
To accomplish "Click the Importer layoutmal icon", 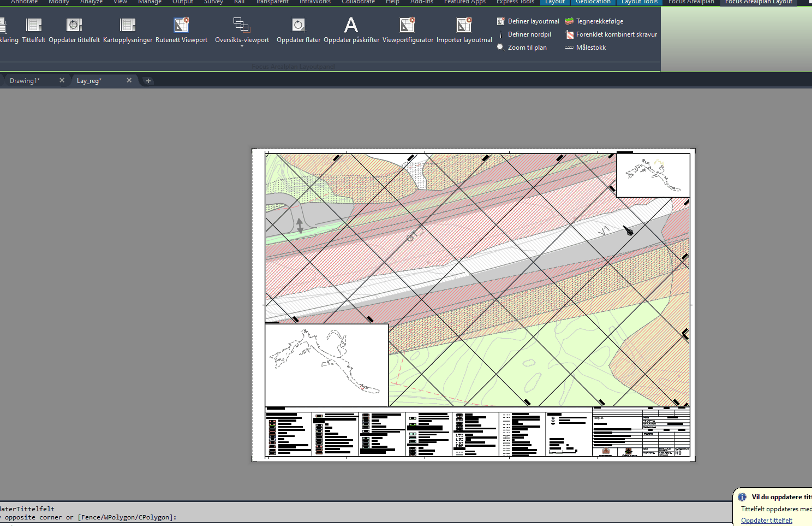I will 464,25.
